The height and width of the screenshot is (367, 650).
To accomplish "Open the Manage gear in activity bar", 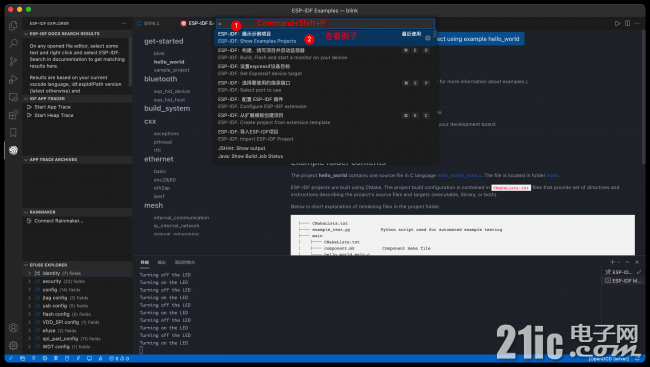I will pos(13,345).
